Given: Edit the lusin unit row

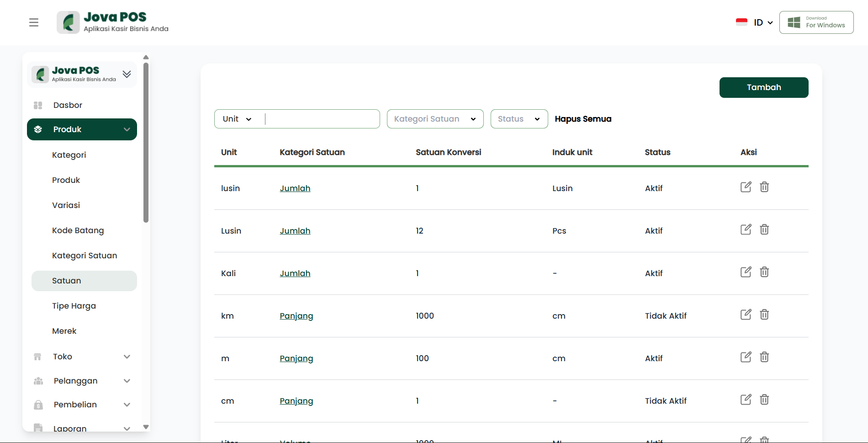Looking at the screenshot, I should [x=746, y=187].
